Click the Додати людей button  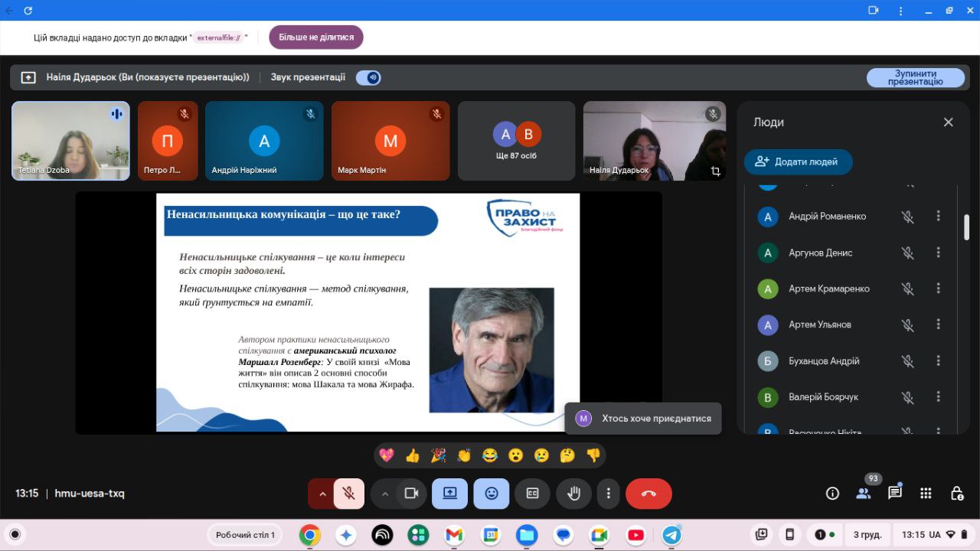[798, 161]
